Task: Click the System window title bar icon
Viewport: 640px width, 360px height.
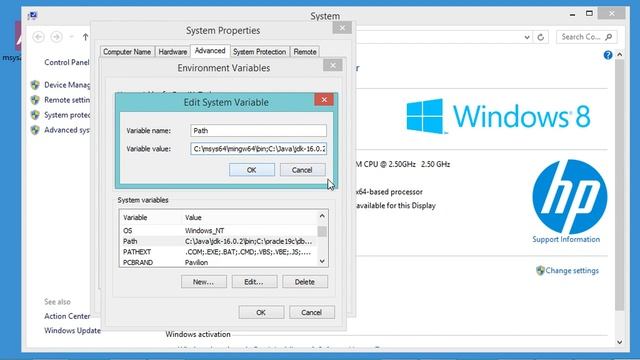Action: 32,16
